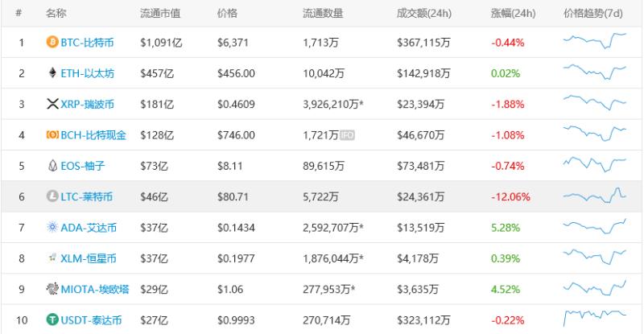This screenshot has width=644, height=334.
Task: Sort by 成交额(24h) column header
Action: pos(424,13)
